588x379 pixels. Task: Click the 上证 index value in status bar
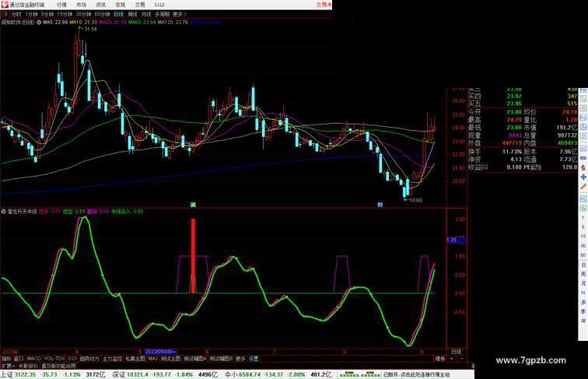[26, 374]
